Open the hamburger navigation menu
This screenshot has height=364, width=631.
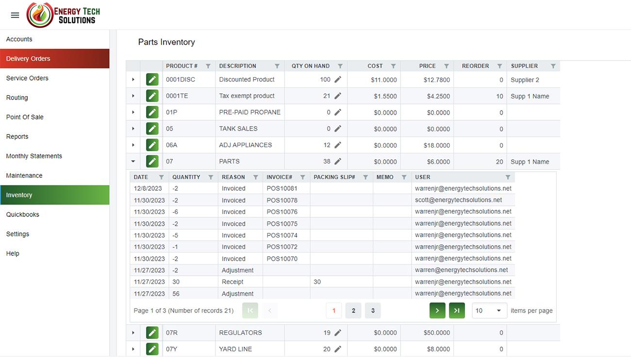[x=15, y=15]
